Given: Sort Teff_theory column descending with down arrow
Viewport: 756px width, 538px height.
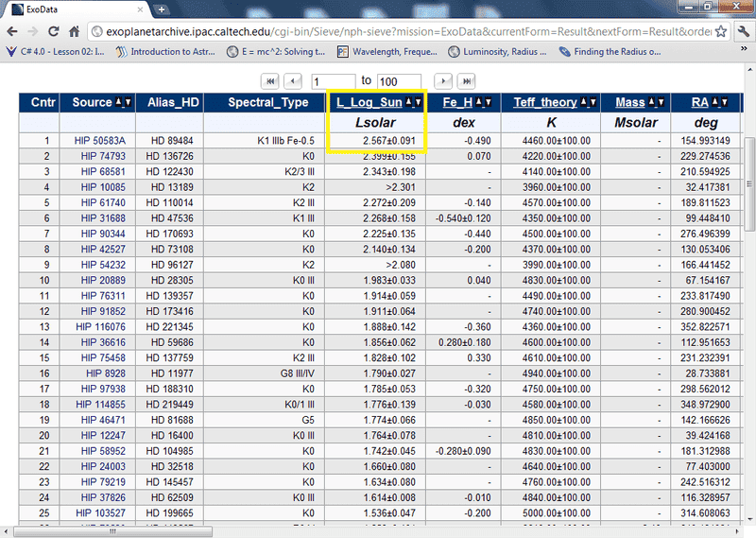Looking at the screenshot, I should [x=591, y=102].
